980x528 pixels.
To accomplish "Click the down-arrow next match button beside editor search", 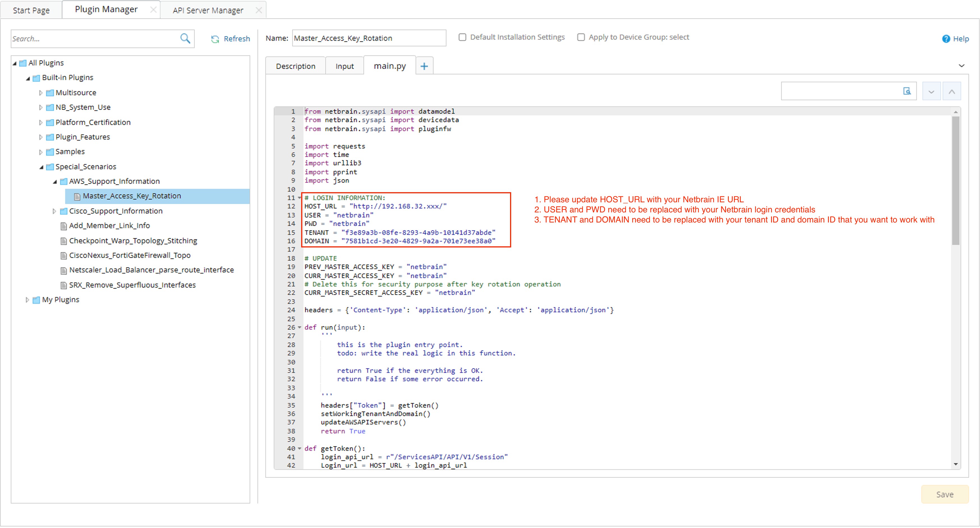I will point(931,91).
